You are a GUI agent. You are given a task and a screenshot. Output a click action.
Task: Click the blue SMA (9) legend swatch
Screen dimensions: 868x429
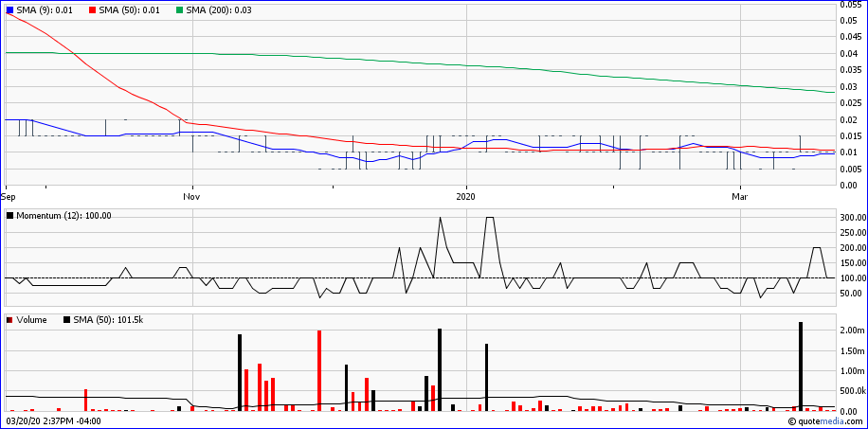click(10, 10)
